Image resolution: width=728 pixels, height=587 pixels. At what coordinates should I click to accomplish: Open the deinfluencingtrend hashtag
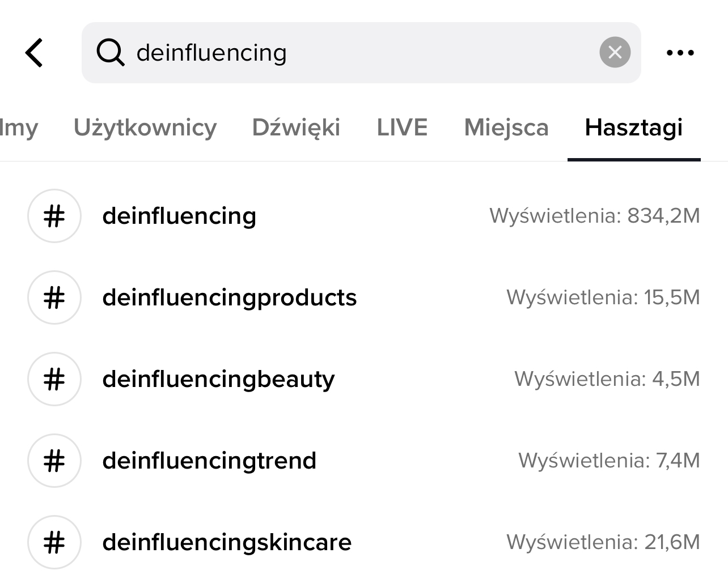pyautogui.click(x=209, y=461)
